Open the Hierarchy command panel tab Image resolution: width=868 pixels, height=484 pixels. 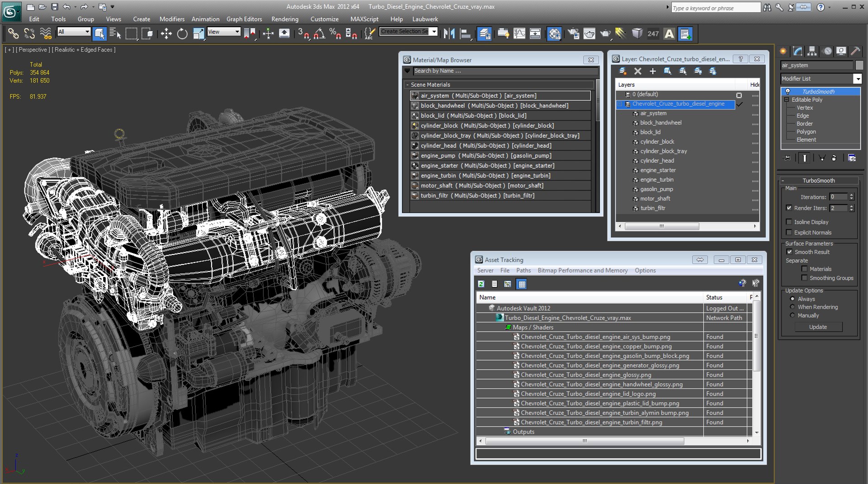pos(812,51)
